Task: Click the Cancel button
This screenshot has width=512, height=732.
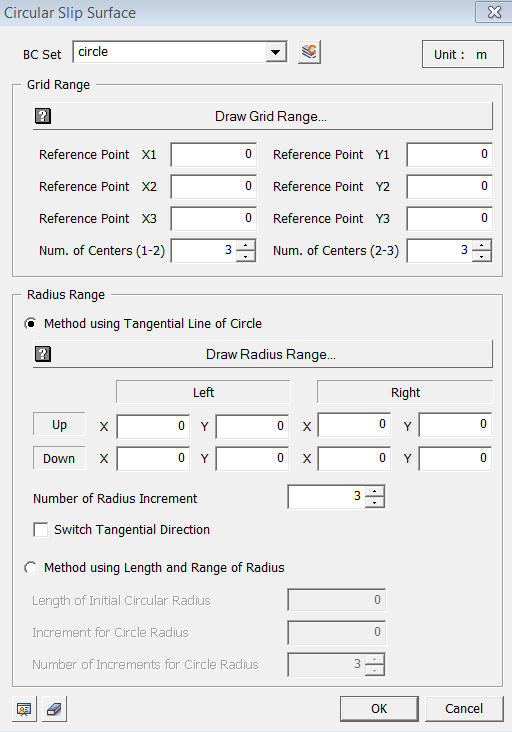Action: coord(464,709)
